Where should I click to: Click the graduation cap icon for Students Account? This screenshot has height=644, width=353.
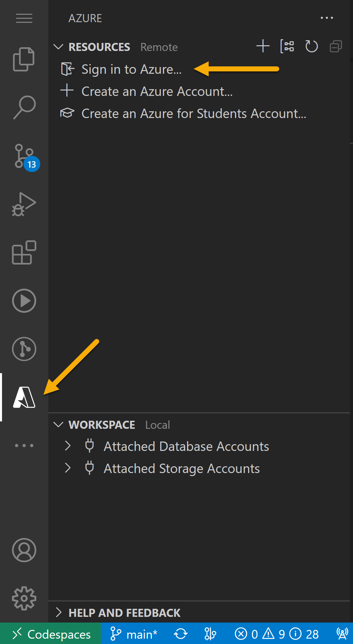67,113
